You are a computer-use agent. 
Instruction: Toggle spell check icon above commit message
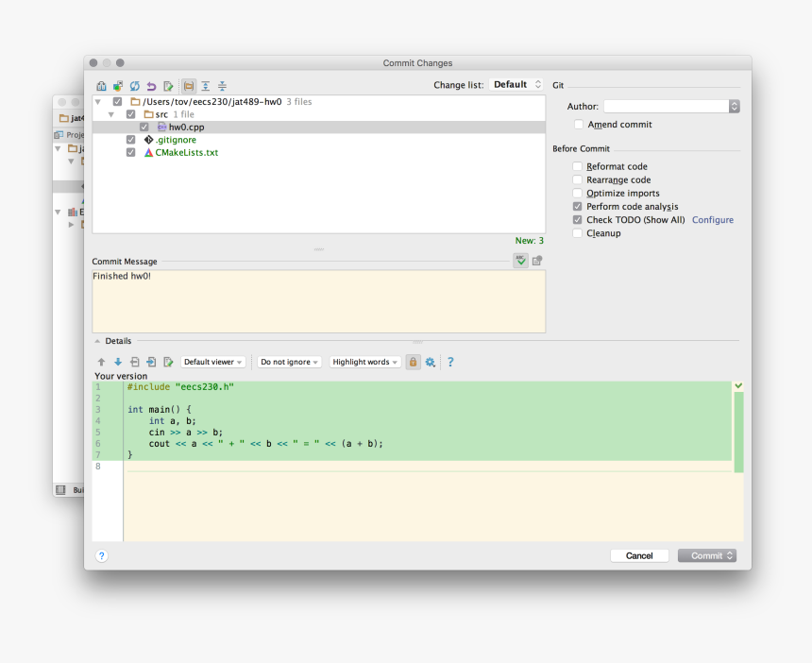pyautogui.click(x=520, y=261)
